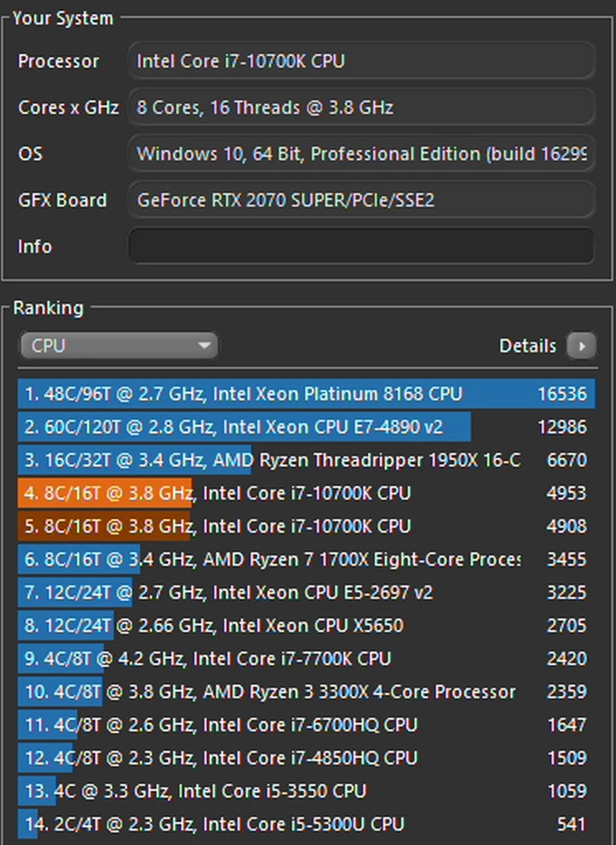Click the GFX Board field
Image resolution: width=616 pixels, height=845 pixels.
pos(361,200)
